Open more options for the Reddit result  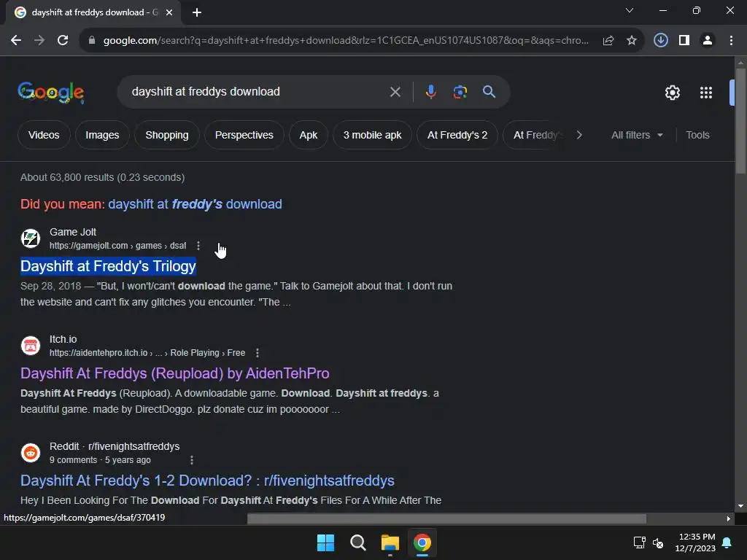point(192,460)
